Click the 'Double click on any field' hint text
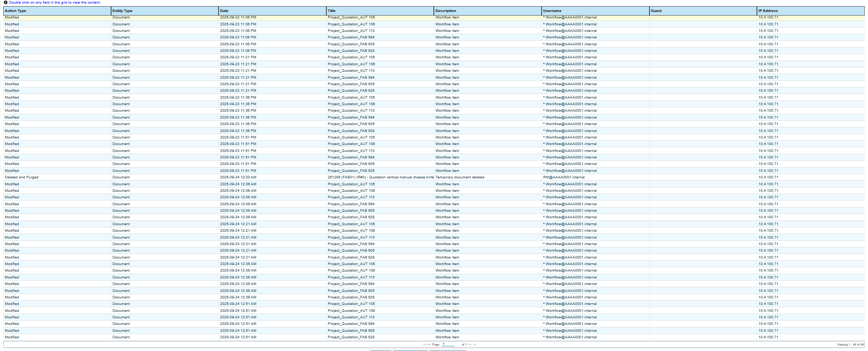 55,3
